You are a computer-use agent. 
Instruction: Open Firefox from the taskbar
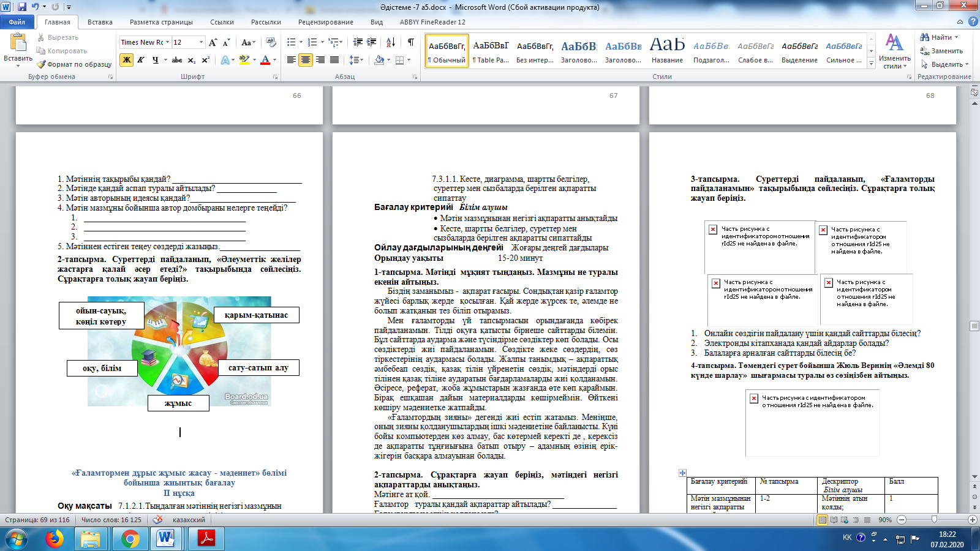[55, 539]
